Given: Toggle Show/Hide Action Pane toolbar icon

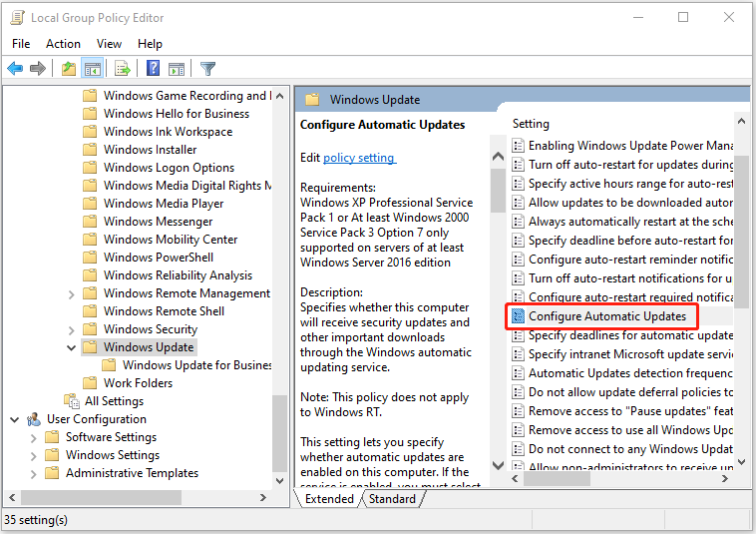Looking at the screenshot, I should click(177, 69).
